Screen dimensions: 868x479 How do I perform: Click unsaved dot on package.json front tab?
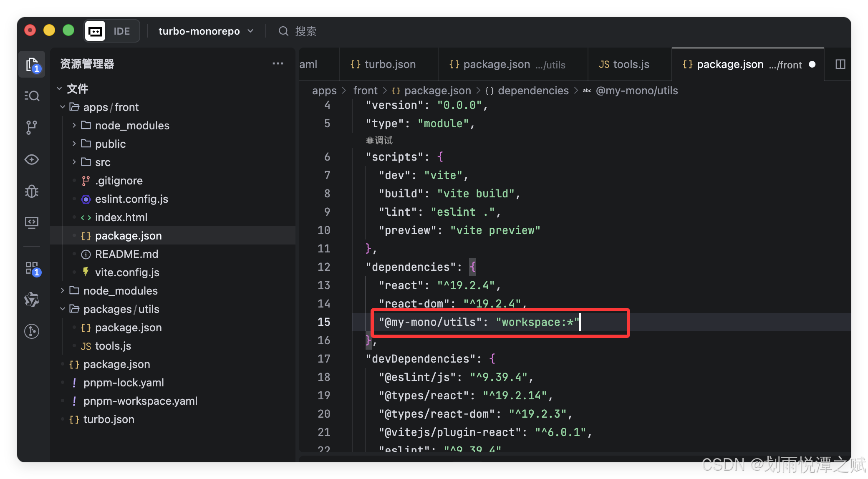pyautogui.click(x=812, y=64)
